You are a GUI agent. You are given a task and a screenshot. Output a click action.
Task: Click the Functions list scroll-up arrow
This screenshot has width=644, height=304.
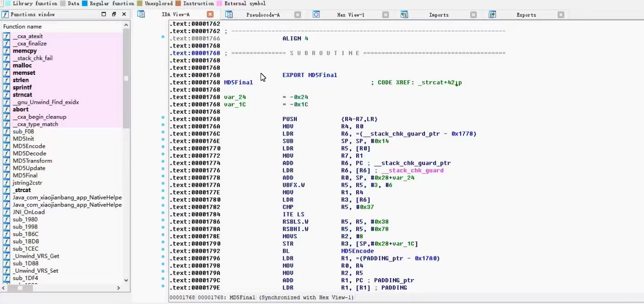tap(126, 25)
